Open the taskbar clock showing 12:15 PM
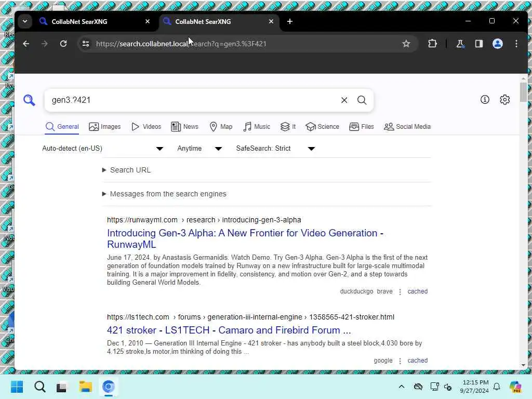Viewport: 532px width, 399px height. point(474,387)
